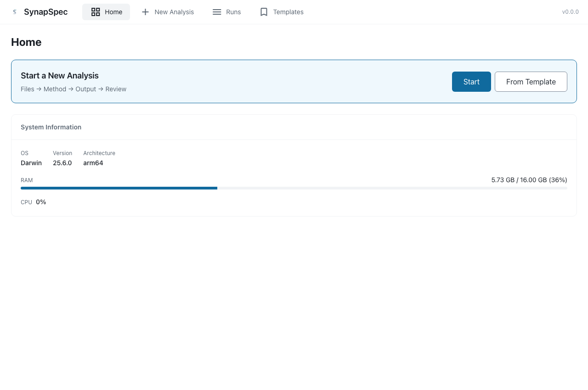The width and height of the screenshot is (588, 390).
Task: Open the Home tab
Action: 106,12
